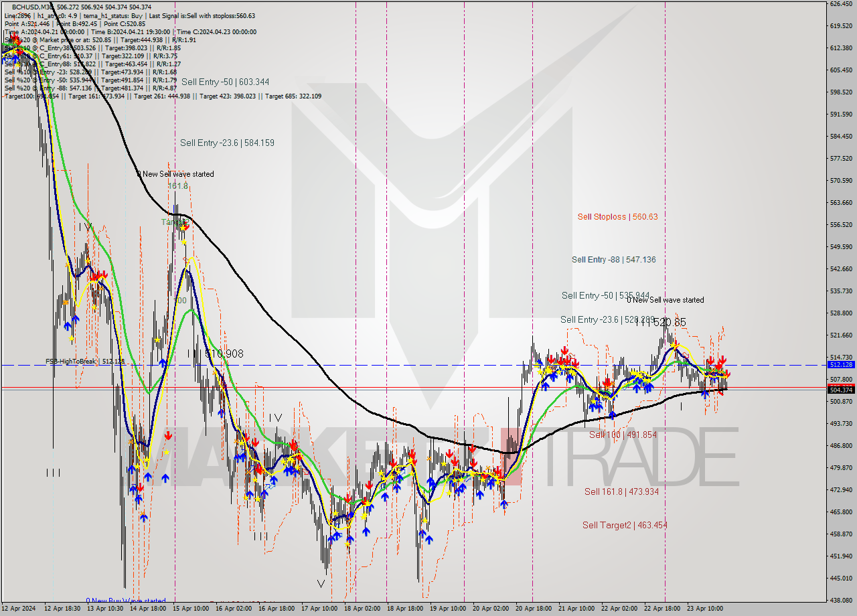The image size is (857, 616).
Task: Select the 570.650 price axis value
Action: pos(840,180)
